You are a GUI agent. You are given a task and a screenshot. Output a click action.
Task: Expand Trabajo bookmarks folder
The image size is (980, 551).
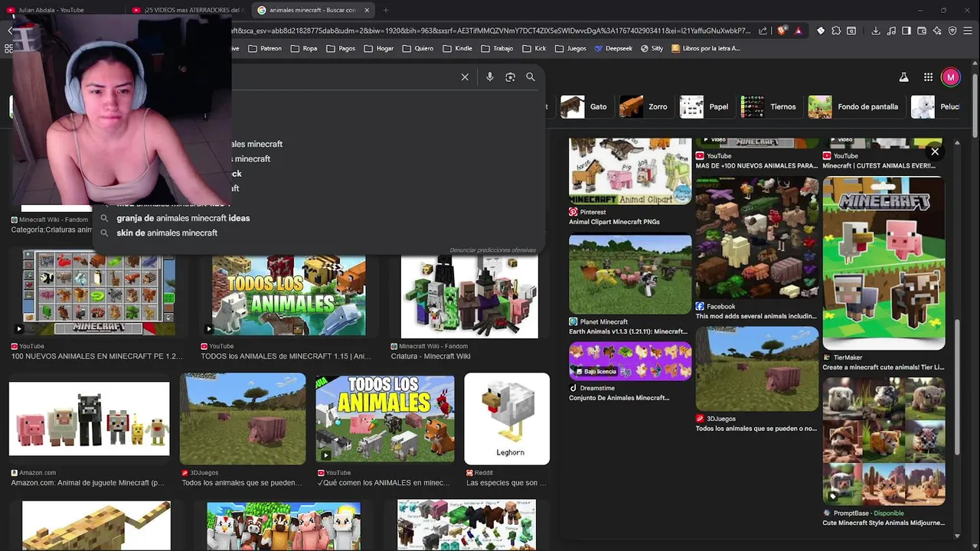(x=497, y=48)
